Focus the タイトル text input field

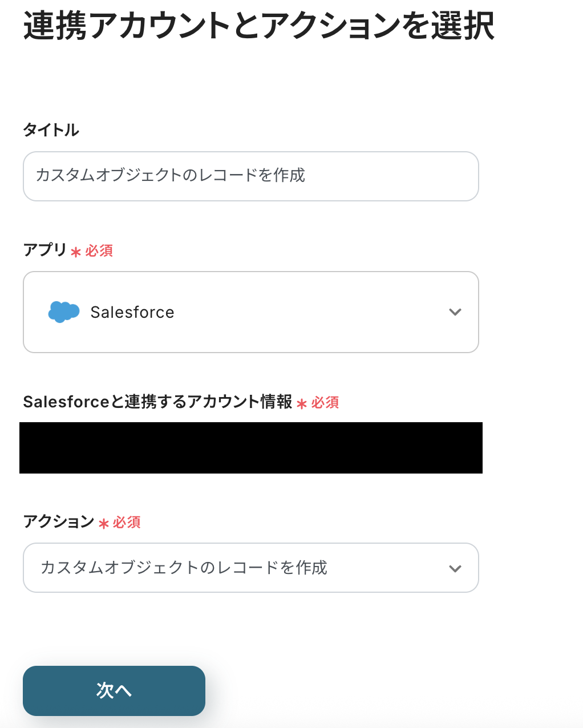250,176
